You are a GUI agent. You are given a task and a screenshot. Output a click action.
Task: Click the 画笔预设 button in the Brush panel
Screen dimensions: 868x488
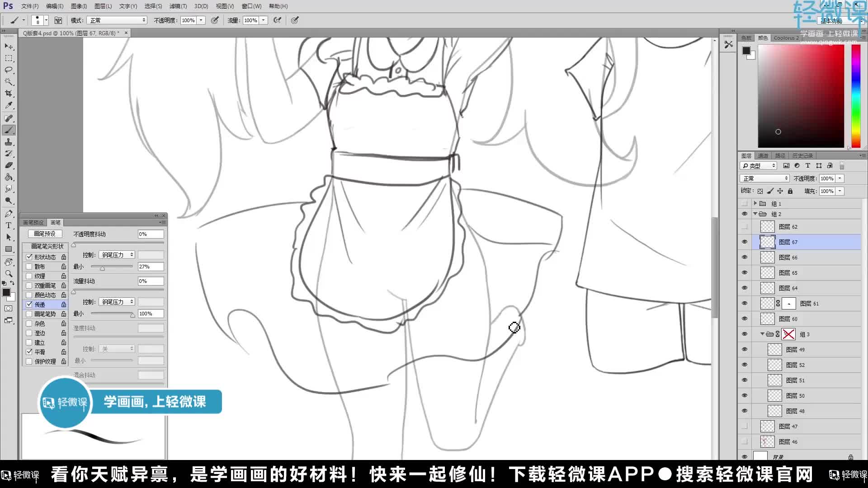click(44, 234)
